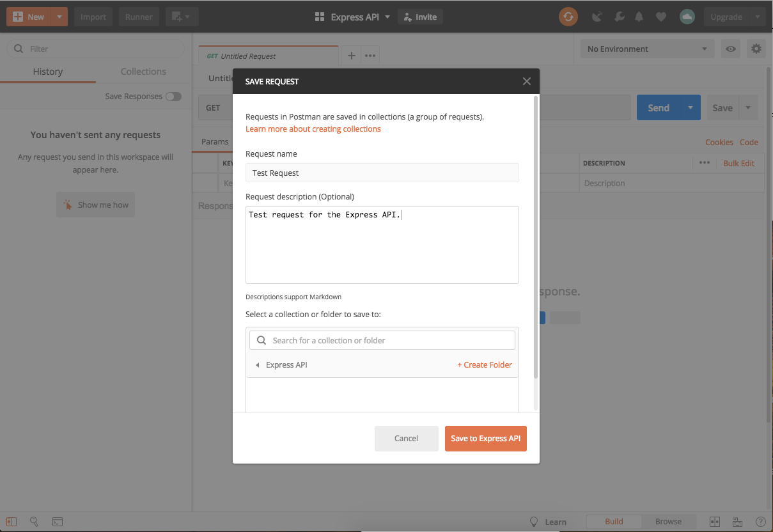Open the sync status icon in header
The width and height of the screenshot is (773, 532).
(568, 17)
